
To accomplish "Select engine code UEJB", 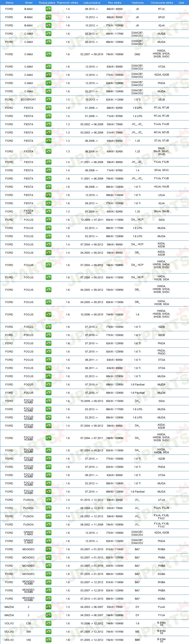I will [x=161, y=100].
